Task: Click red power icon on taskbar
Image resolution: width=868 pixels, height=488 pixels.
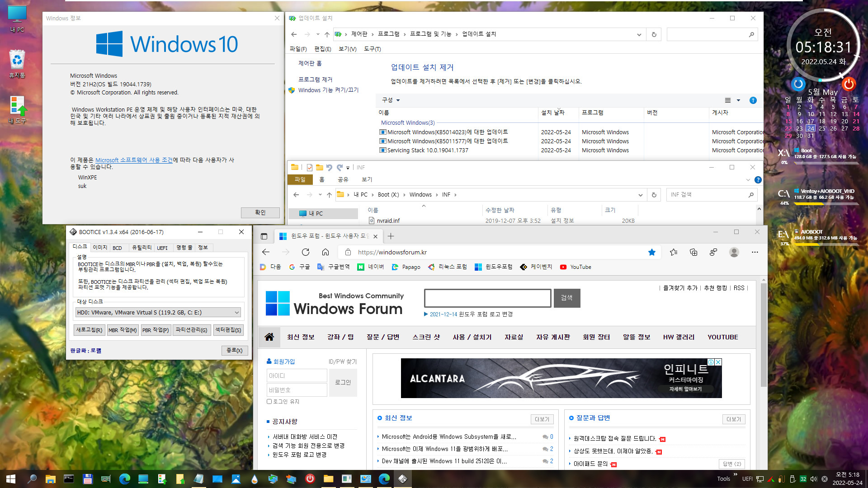Action: pyautogui.click(x=310, y=479)
